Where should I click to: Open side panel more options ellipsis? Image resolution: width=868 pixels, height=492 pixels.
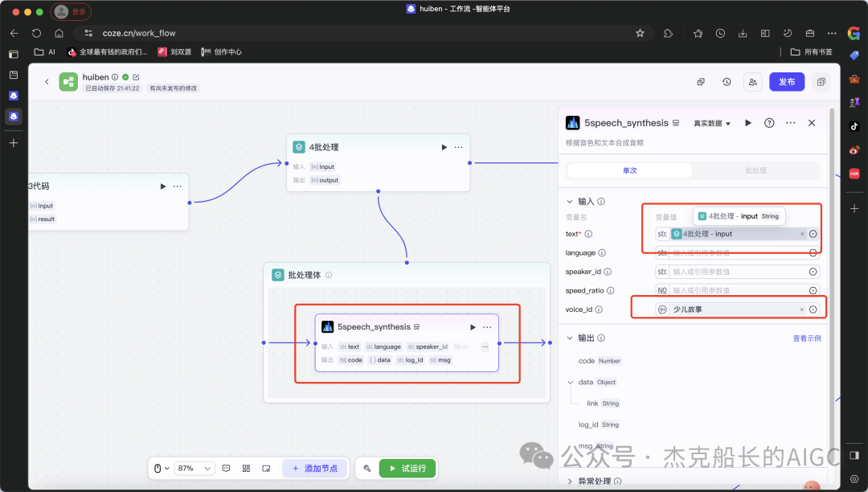[x=791, y=123]
